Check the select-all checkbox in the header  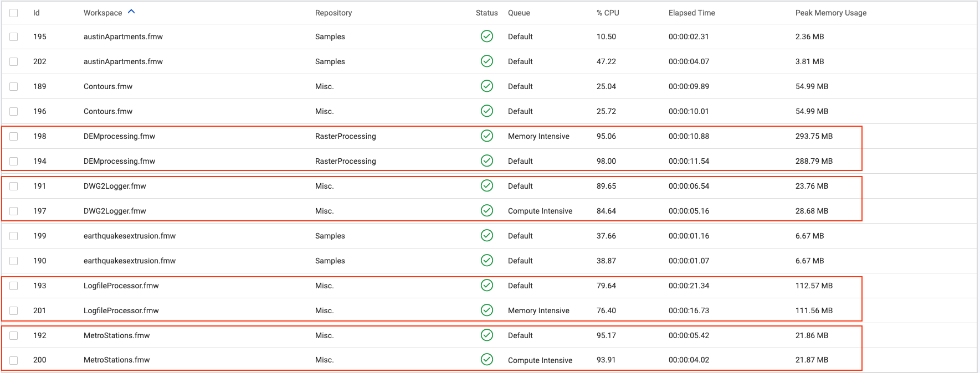click(x=13, y=12)
